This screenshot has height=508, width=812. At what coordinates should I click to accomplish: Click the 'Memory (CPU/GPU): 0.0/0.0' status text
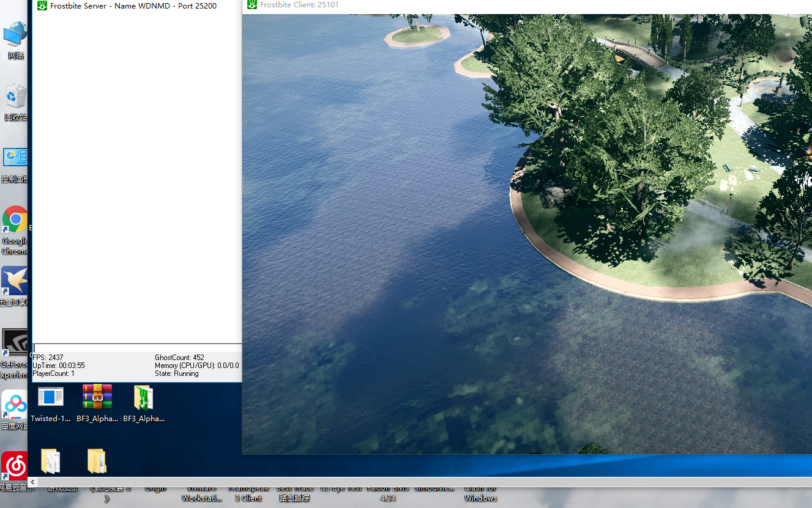click(x=197, y=366)
